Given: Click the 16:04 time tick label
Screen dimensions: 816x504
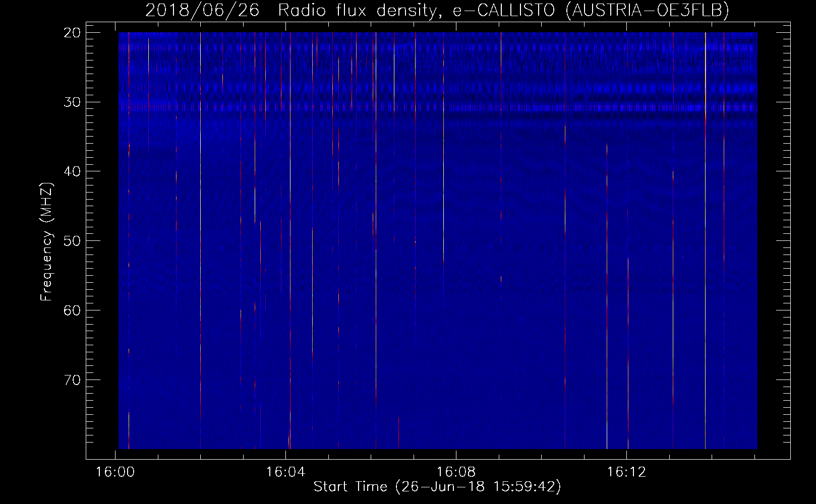Looking at the screenshot, I should point(286,472).
